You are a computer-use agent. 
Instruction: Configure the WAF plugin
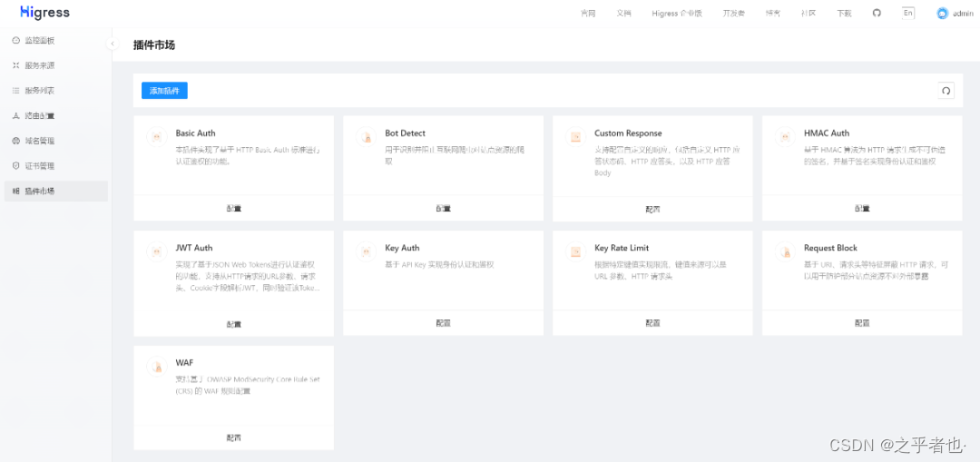234,437
